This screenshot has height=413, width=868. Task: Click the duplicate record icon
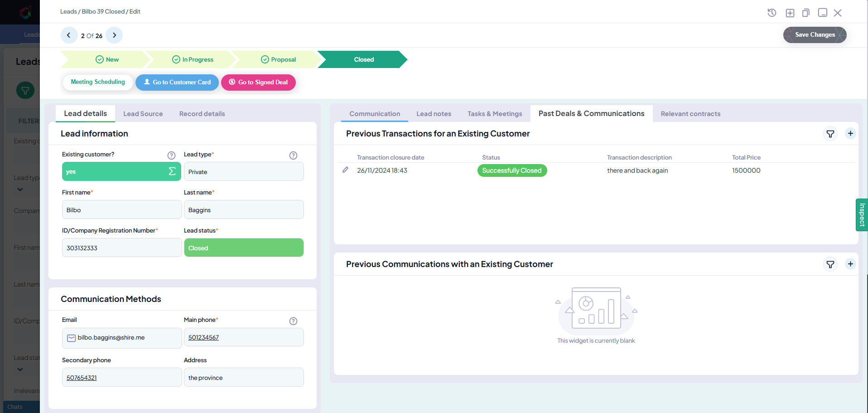tap(806, 13)
